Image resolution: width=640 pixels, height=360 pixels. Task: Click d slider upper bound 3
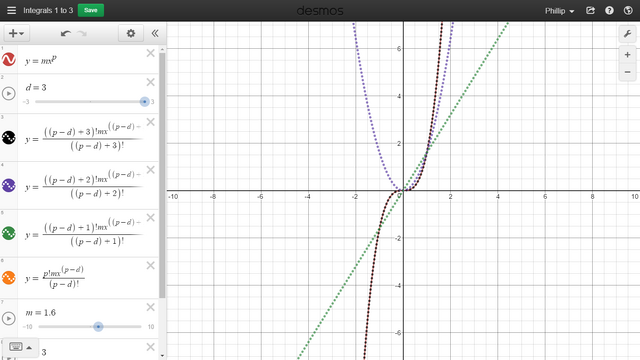[153, 102]
